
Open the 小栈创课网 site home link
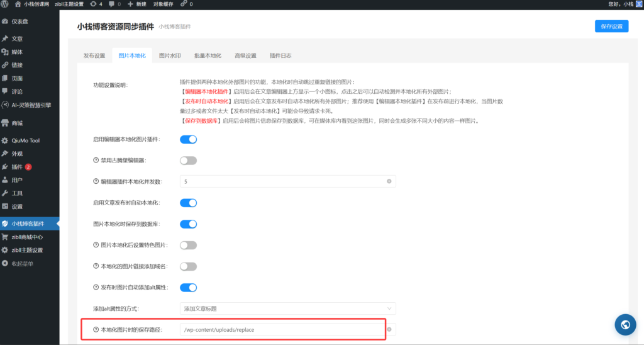coord(32,4)
